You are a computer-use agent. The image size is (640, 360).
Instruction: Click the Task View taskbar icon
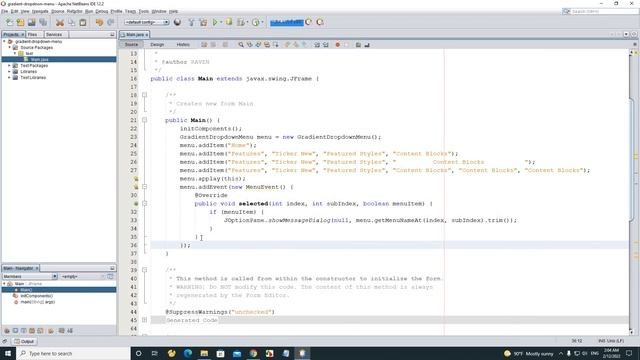[x=155, y=353]
